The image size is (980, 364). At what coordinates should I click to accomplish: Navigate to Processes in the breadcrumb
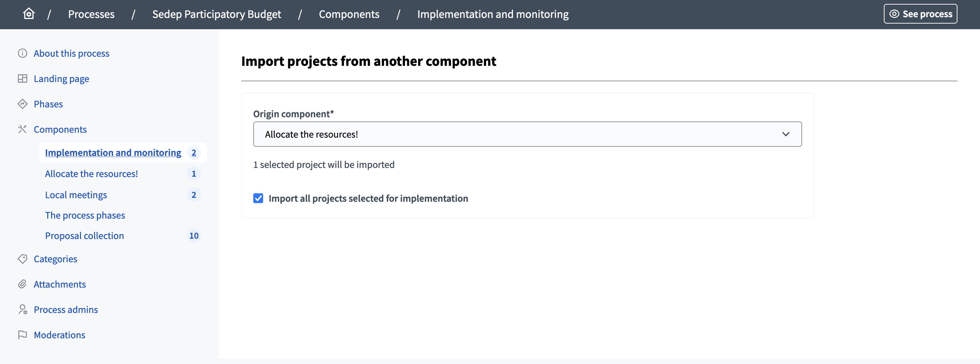[x=91, y=14]
